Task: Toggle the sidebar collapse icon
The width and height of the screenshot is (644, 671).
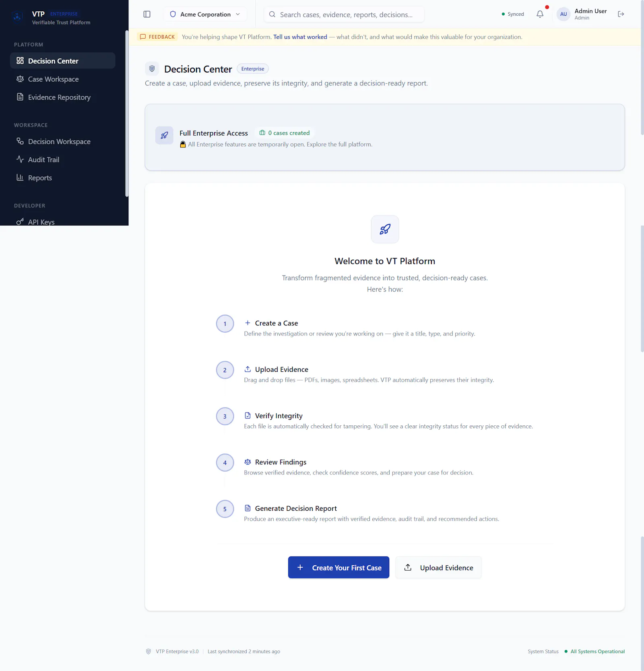Action: coord(147,14)
